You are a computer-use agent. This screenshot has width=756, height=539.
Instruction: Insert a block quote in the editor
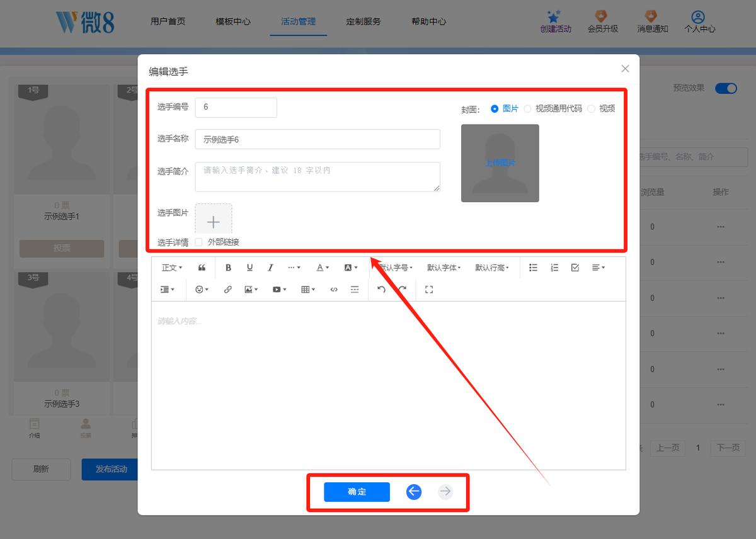tap(202, 268)
